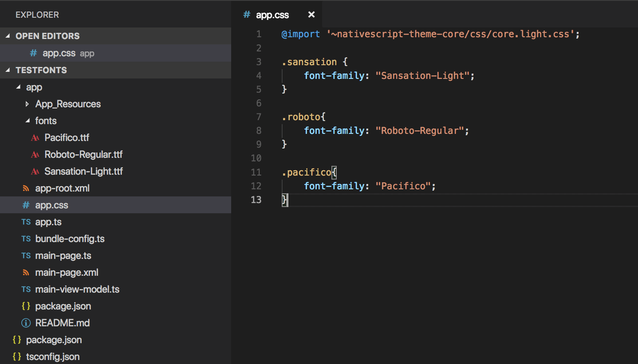The height and width of the screenshot is (364, 638).
Task: Click the font icon beside Roboto-Regular.ttf
Action: [x=35, y=154]
